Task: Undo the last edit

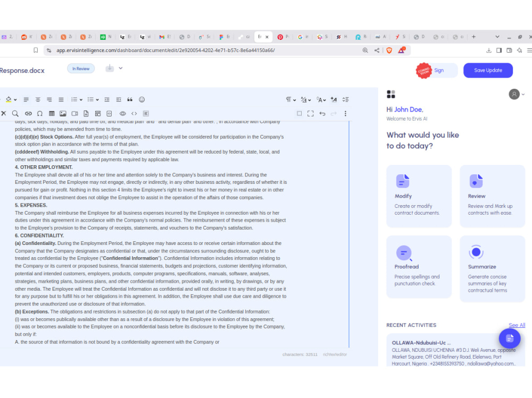Action: coord(322,114)
